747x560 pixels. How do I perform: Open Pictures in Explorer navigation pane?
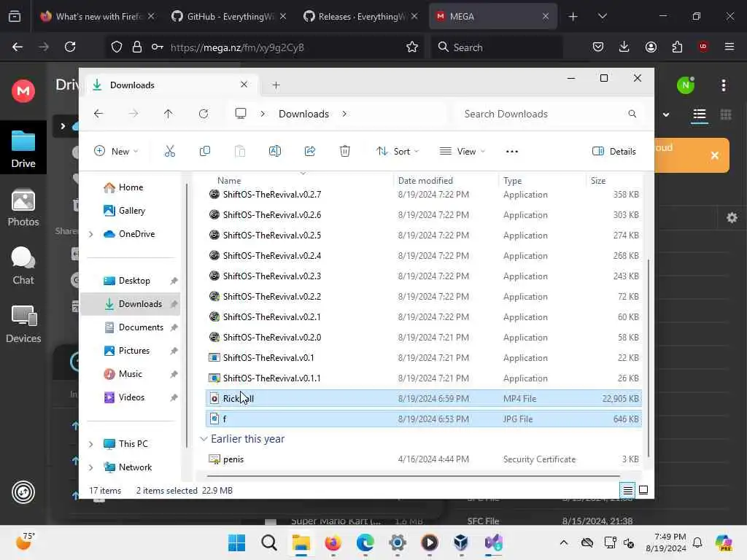pos(133,351)
